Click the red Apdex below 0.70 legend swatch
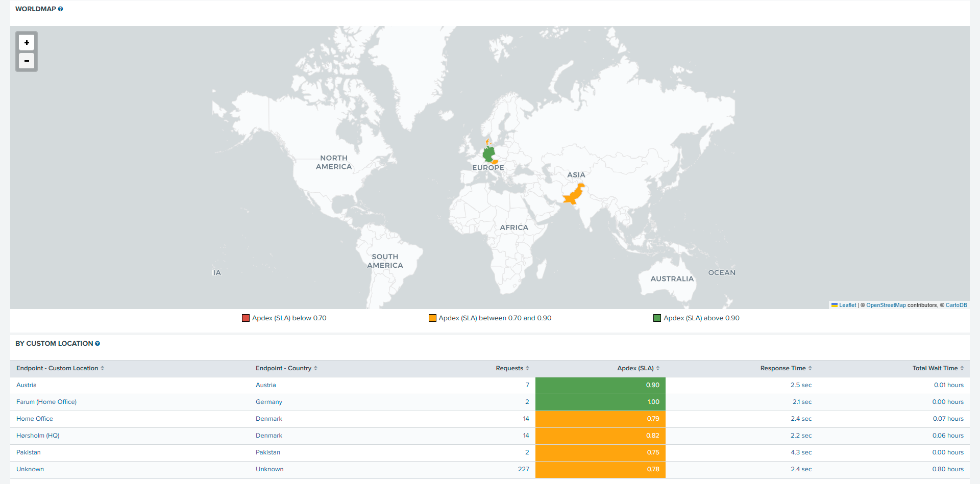 [246, 318]
